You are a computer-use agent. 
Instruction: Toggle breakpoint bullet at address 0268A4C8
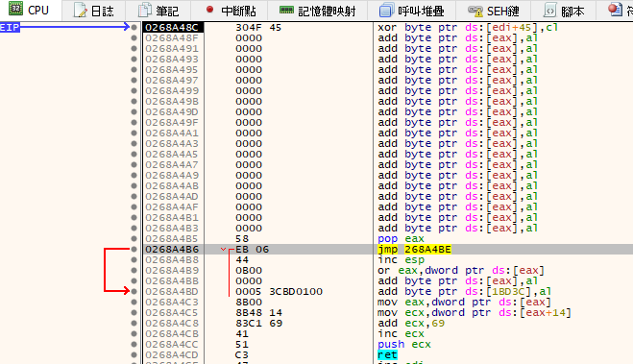point(134,323)
